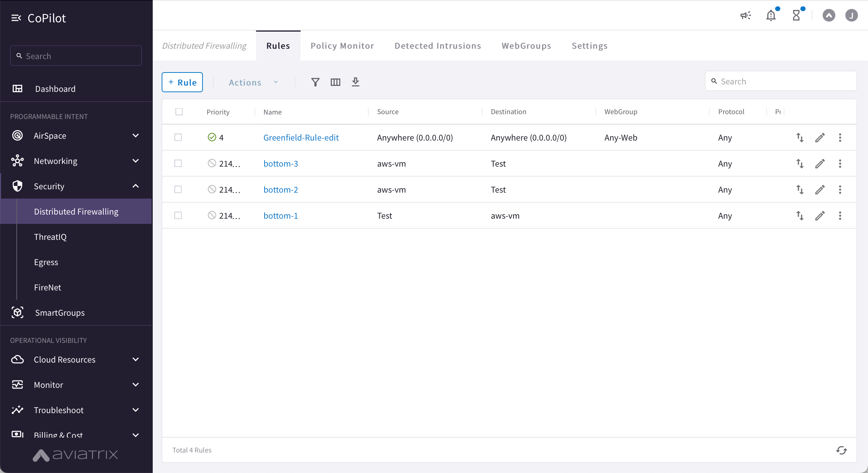Image resolution: width=868 pixels, height=473 pixels.
Task: Select the Greenfield-Rule-edit row checkbox
Action: point(178,138)
